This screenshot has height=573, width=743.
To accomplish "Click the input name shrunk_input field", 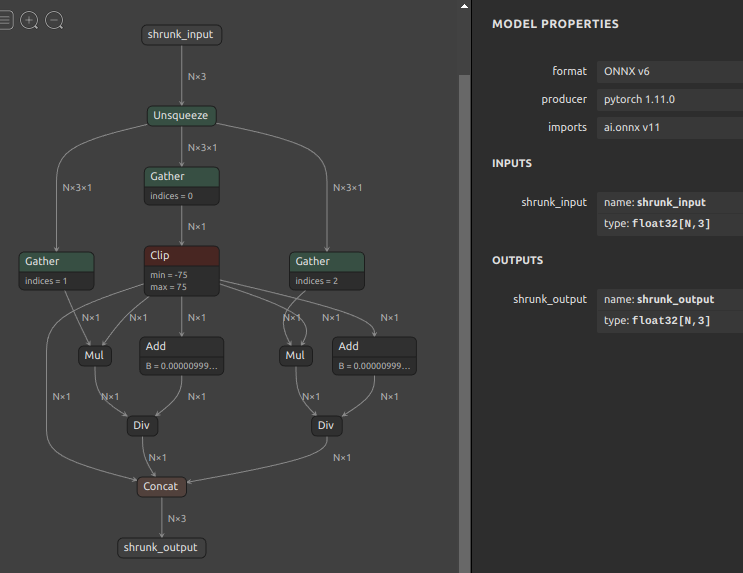I will 670,202.
